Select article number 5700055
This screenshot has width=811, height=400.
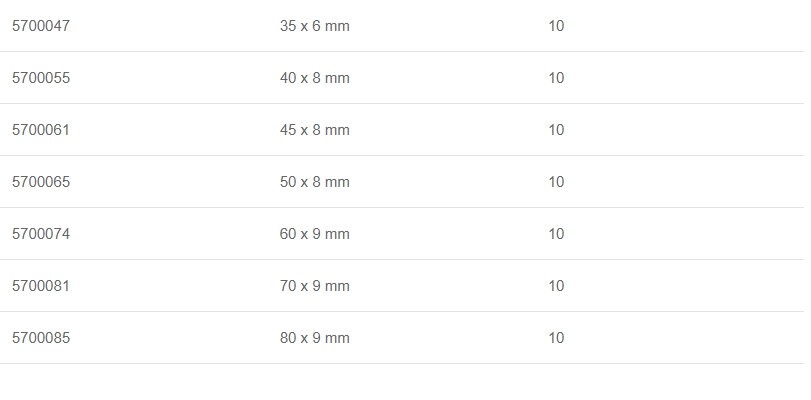click(41, 78)
